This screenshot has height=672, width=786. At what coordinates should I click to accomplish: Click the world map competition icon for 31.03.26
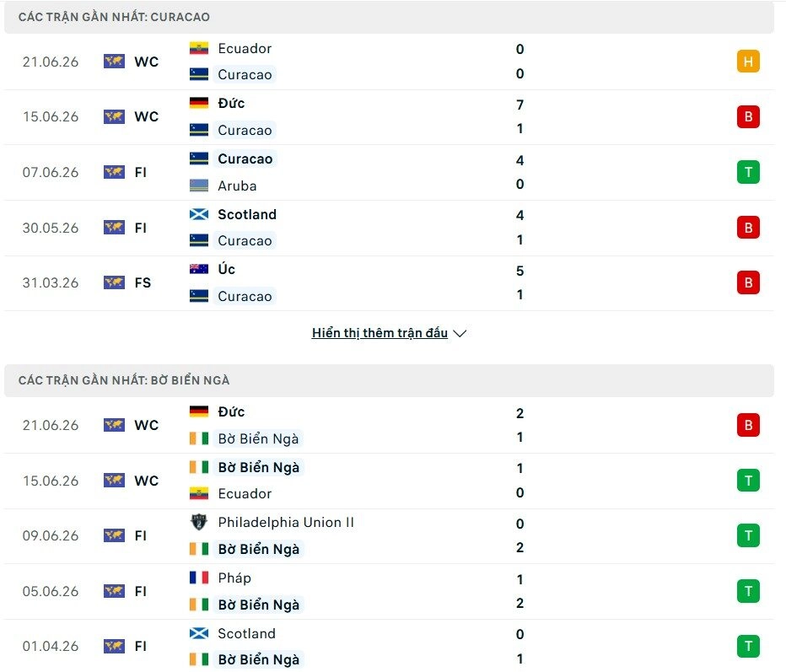[x=114, y=282]
